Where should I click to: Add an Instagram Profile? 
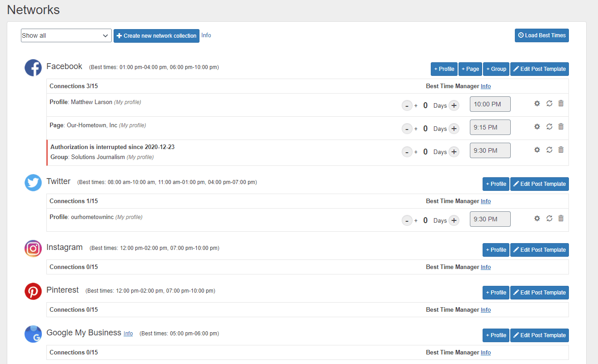(496, 250)
